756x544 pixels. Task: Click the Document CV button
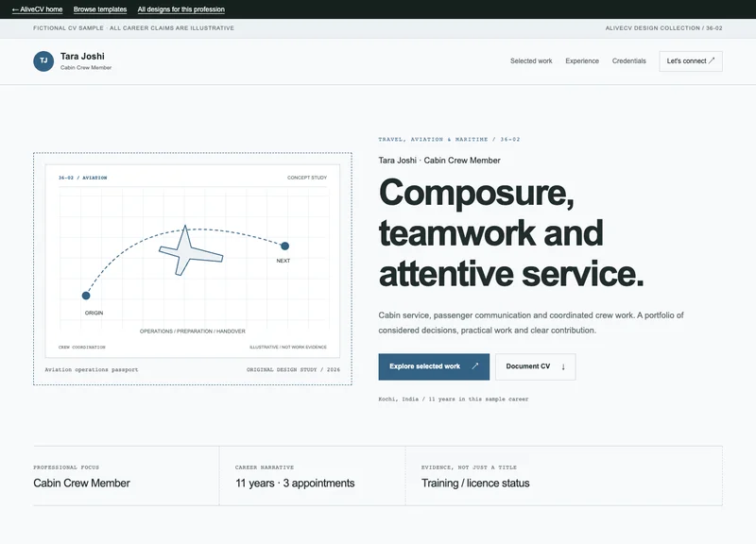coord(535,366)
